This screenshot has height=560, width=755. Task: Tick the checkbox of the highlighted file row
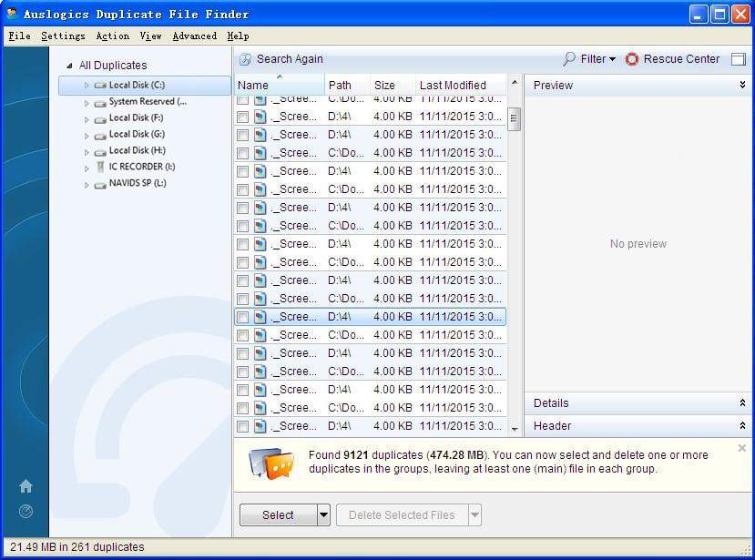[x=242, y=317]
